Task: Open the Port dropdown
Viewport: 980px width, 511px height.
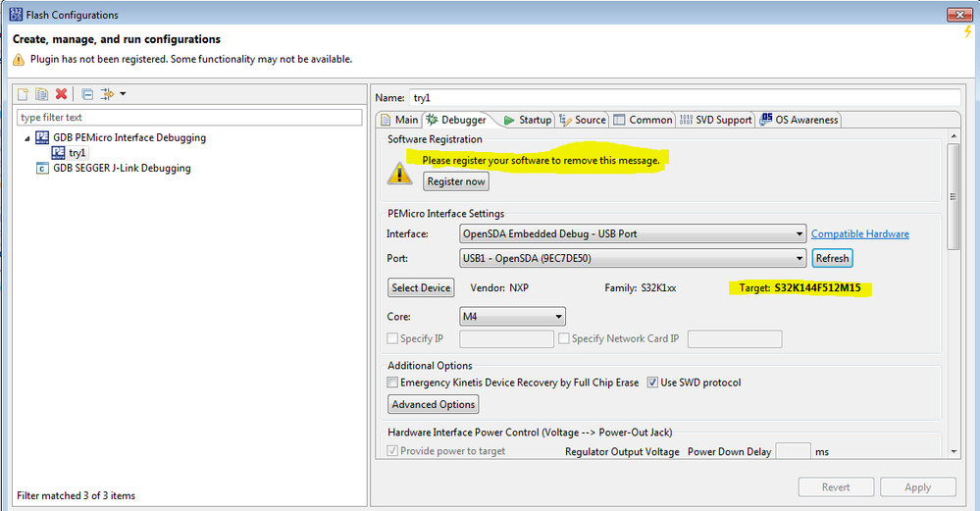Action: click(633, 258)
